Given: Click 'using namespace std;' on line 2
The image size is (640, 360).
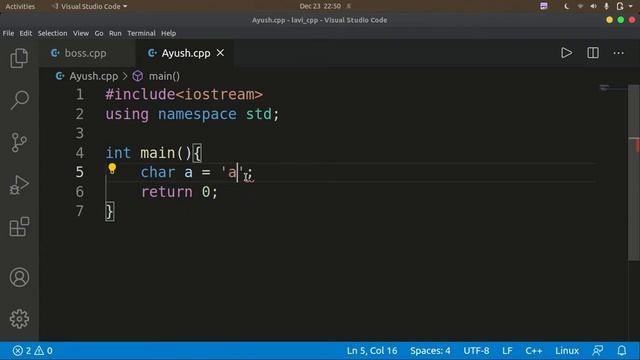Looking at the screenshot, I should tap(192, 114).
